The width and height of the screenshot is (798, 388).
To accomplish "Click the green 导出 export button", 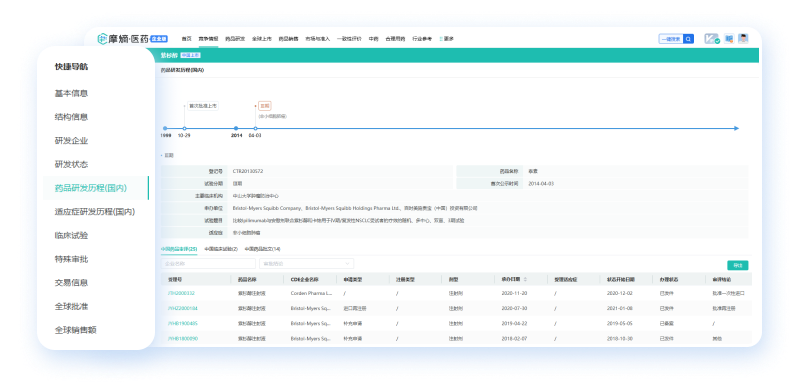I will [737, 265].
